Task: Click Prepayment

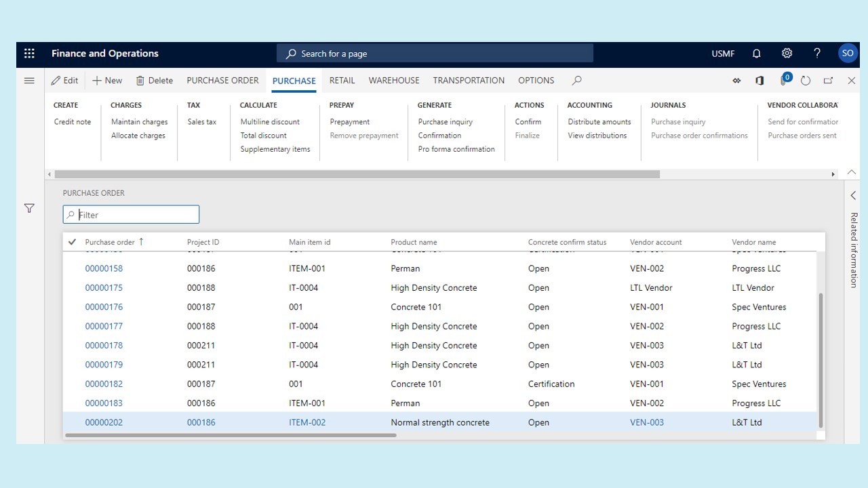Action: click(x=350, y=122)
